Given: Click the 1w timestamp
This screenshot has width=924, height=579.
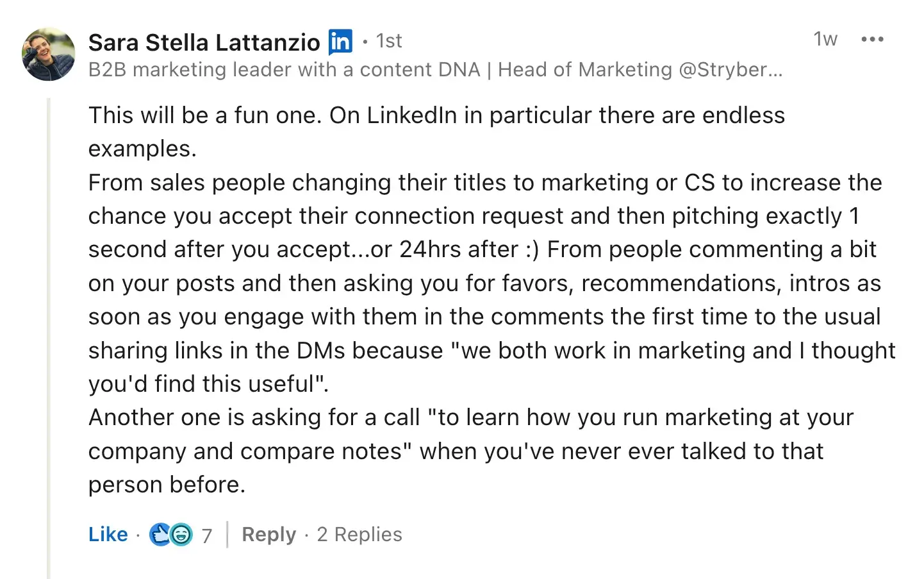Looking at the screenshot, I should pyautogui.click(x=825, y=40).
